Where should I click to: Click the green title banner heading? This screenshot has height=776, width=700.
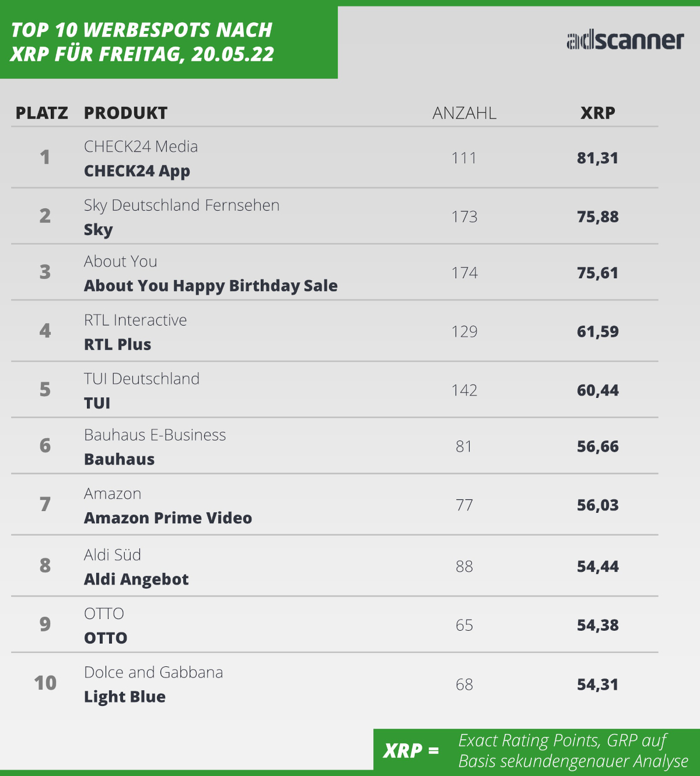point(142,42)
